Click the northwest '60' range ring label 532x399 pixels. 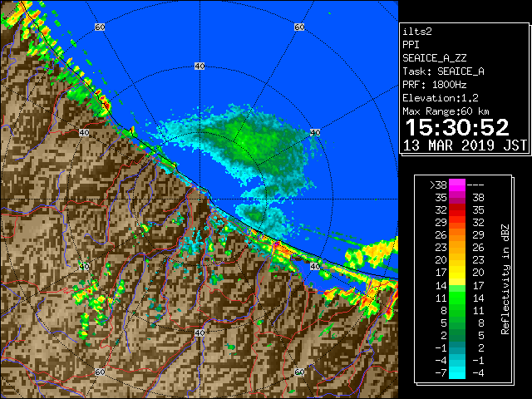point(100,27)
